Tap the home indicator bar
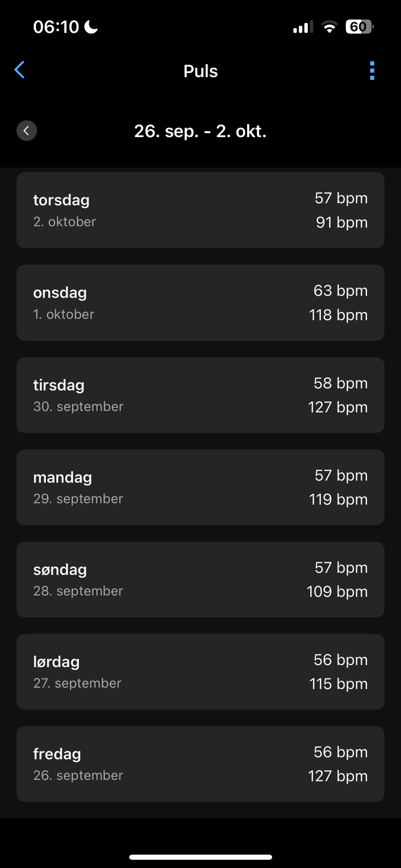This screenshot has width=401, height=868. click(200, 857)
